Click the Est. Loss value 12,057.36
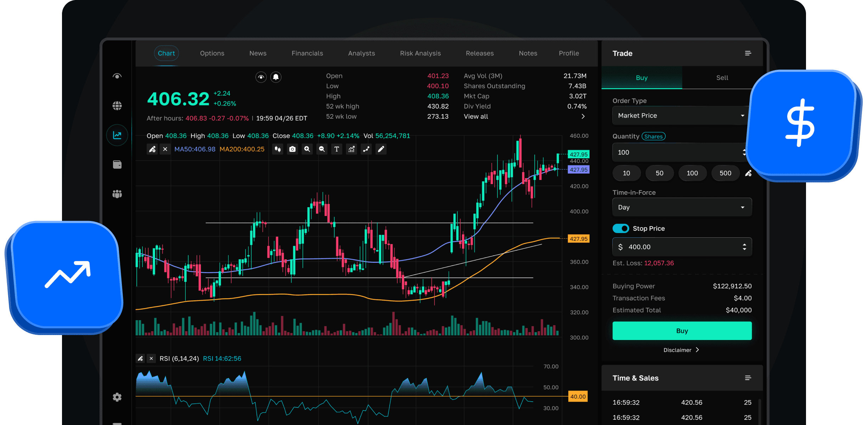The width and height of the screenshot is (868, 425). tap(659, 263)
